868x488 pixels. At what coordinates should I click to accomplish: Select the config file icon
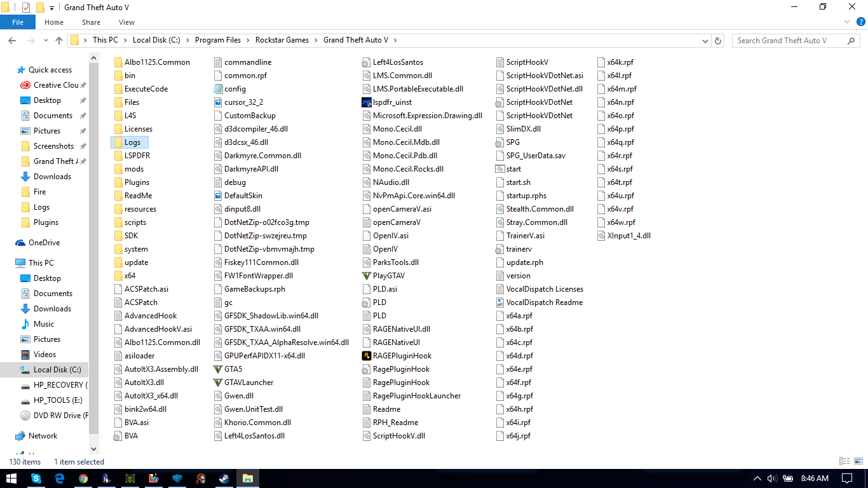pyautogui.click(x=219, y=89)
